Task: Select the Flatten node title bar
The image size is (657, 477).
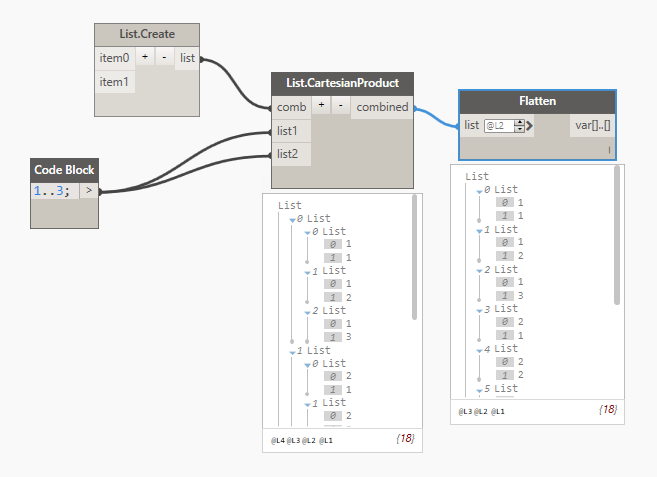Action: click(x=537, y=102)
